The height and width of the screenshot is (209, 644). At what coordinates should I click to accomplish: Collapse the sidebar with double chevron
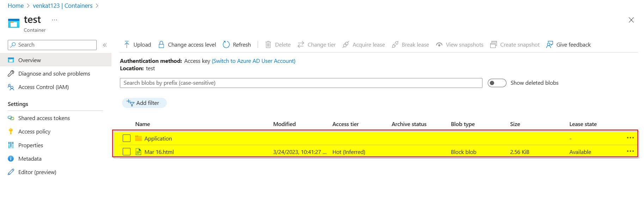pos(105,45)
